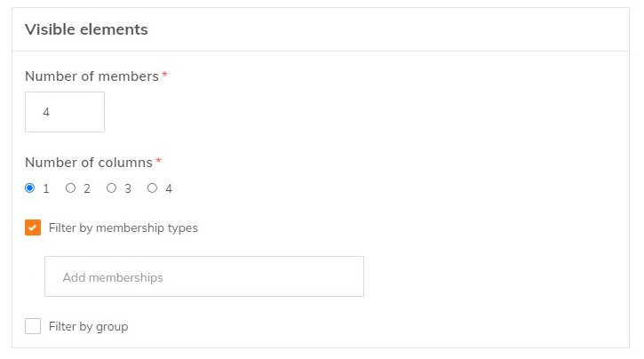Click the "Filter by membership types" label text

(x=123, y=228)
